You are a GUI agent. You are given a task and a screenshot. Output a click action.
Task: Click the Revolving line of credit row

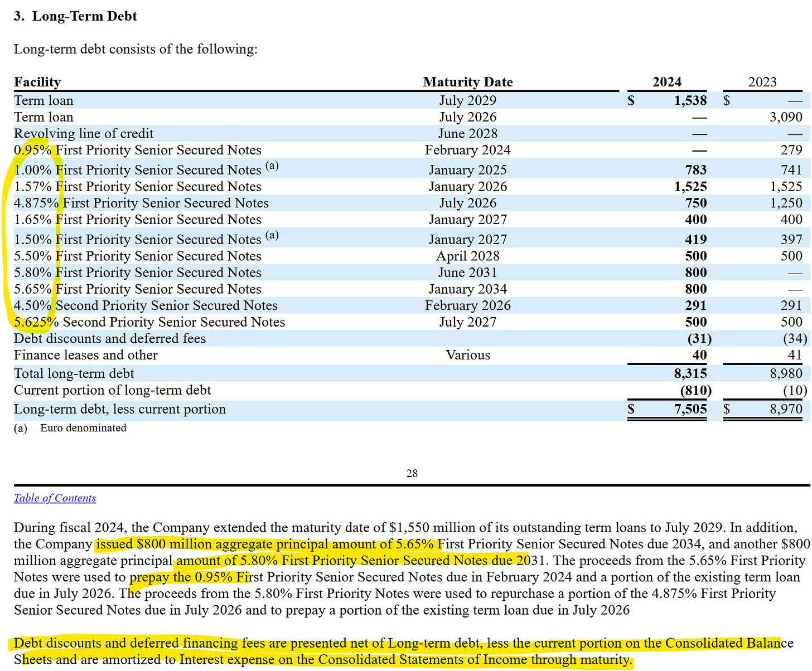click(x=84, y=133)
